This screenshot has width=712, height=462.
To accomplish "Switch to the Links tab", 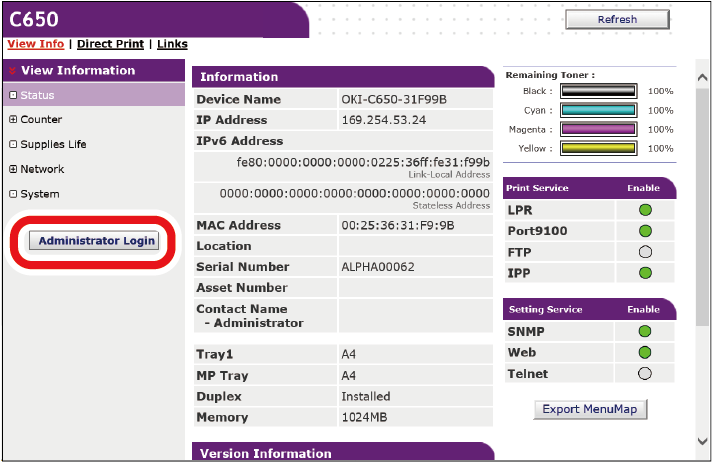I will [172, 44].
